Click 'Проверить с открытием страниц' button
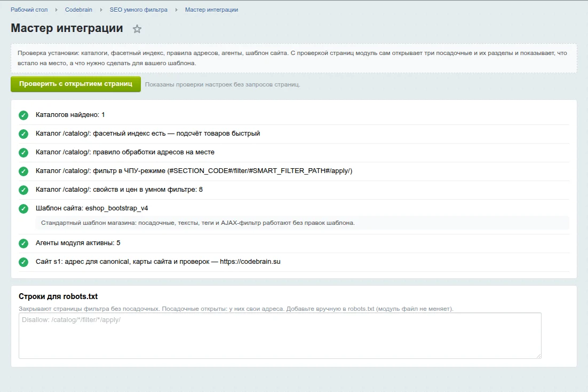The width and height of the screenshot is (588, 392). (x=76, y=84)
